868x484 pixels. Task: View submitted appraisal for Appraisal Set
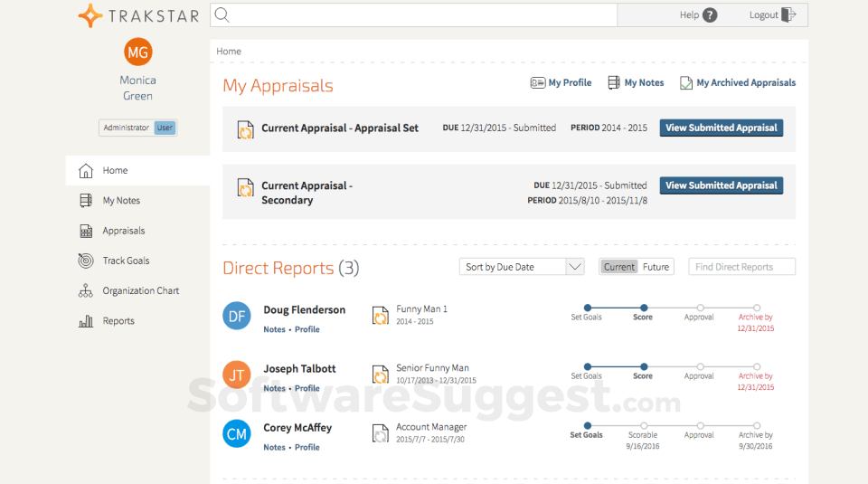[721, 128]
